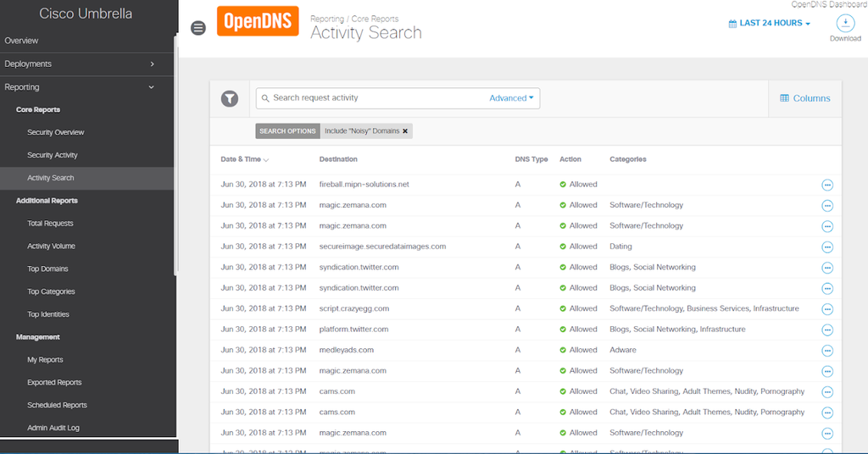Image resolution: width=868 pixels, height=454 pixels.
Task: Click the Adware category cell
Action: [x=623, y=350]
